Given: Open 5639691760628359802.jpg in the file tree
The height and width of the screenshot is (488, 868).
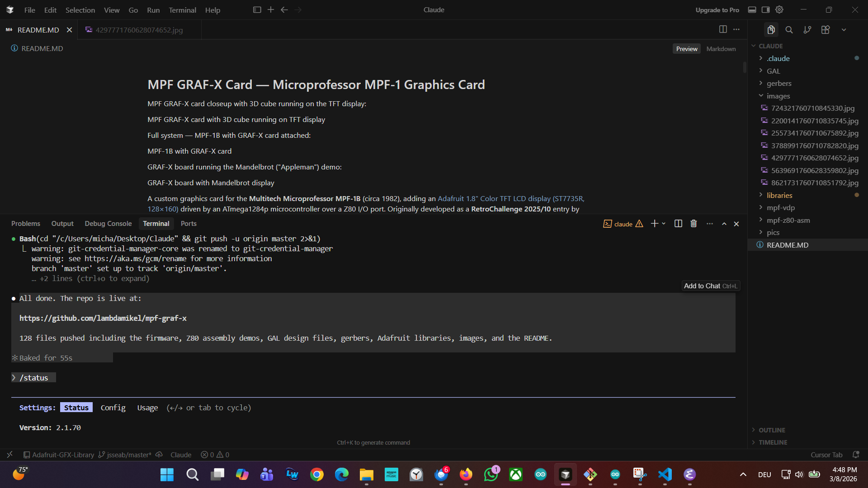Looking at the screenshot, I should [814, 170].
